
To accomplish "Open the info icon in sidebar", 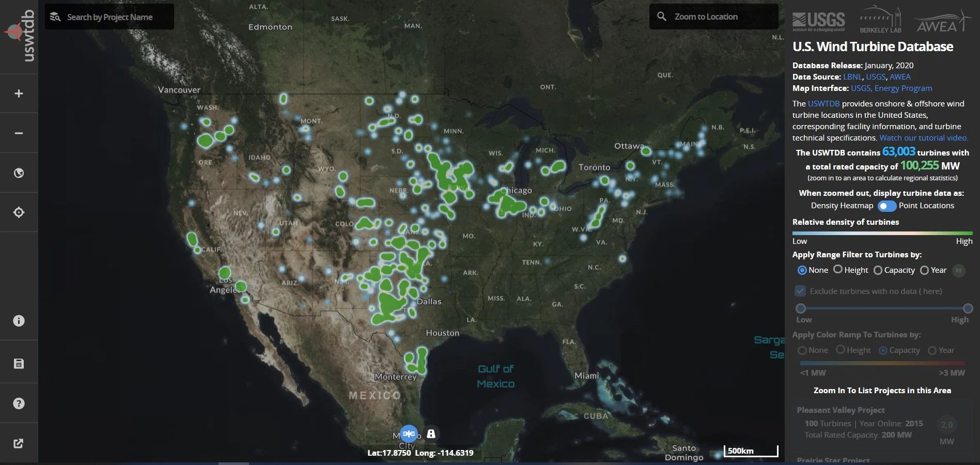I will coord(19,321).
